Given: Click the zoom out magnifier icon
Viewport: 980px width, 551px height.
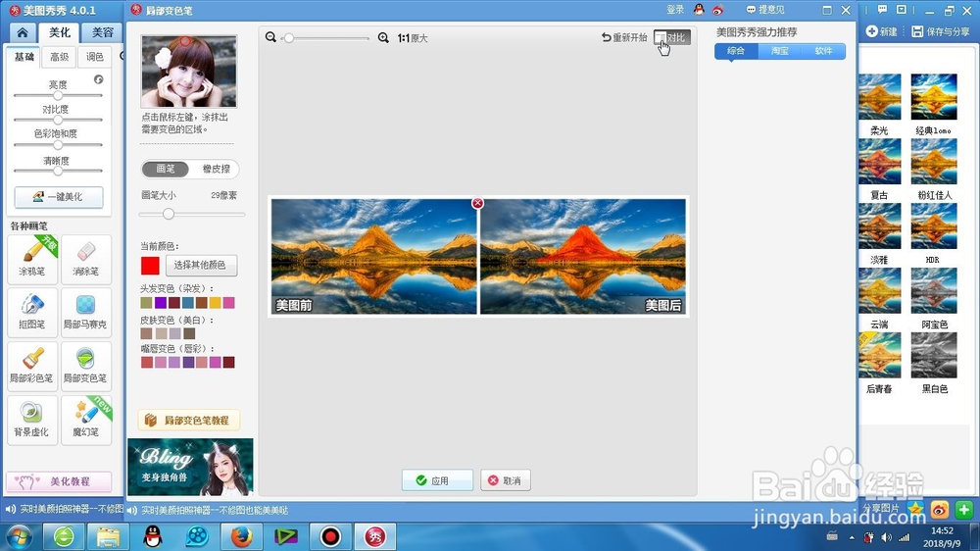Looking at the screenshot, I should [270, 37].
